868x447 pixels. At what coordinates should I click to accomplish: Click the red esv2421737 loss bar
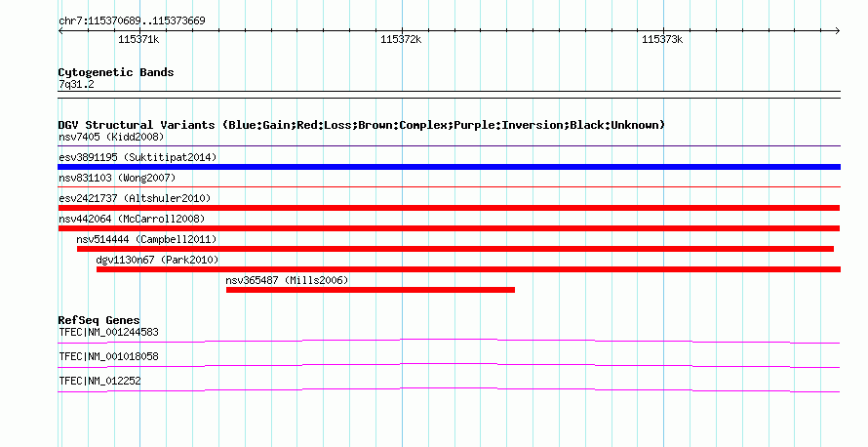(449, 208)
